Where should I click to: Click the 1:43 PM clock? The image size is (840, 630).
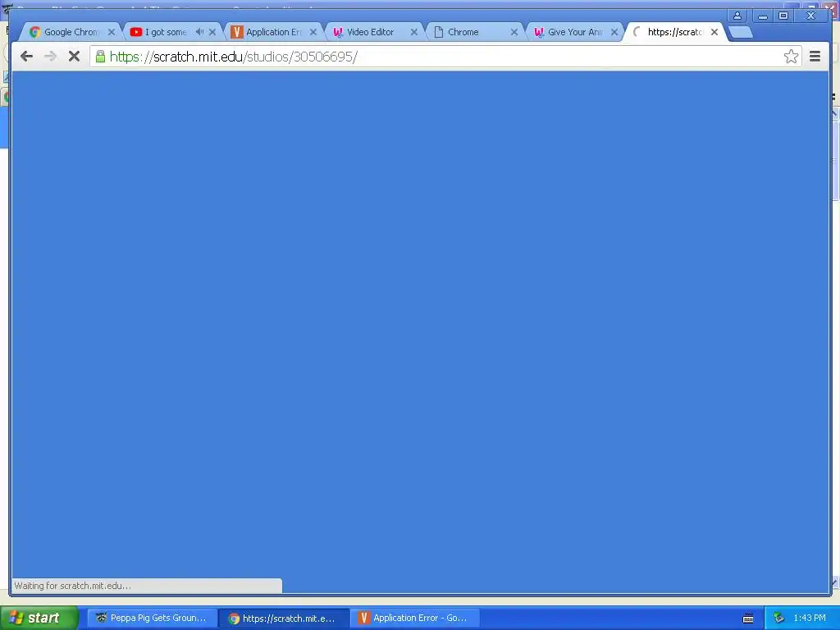810,619
